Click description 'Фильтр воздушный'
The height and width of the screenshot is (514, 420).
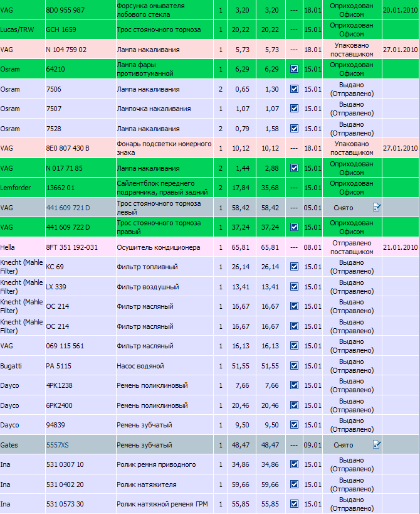[x=148, y=287]
